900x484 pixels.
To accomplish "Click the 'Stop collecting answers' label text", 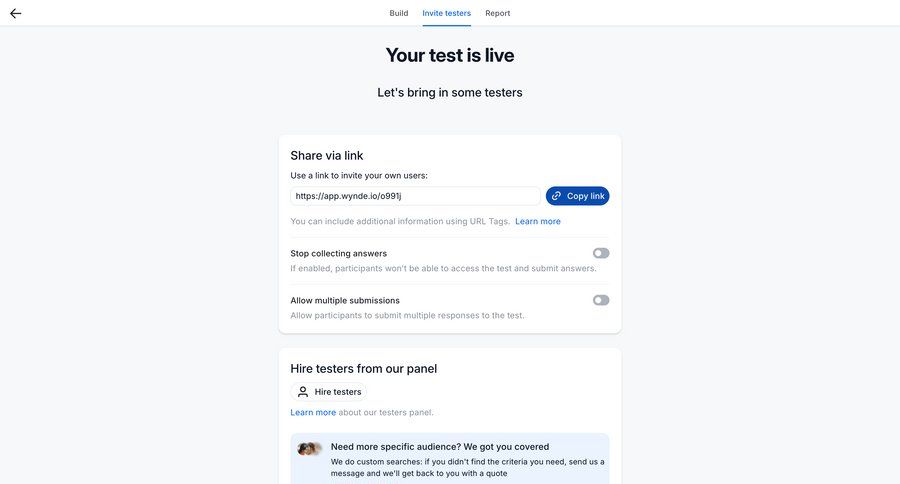I will point(339,253).
